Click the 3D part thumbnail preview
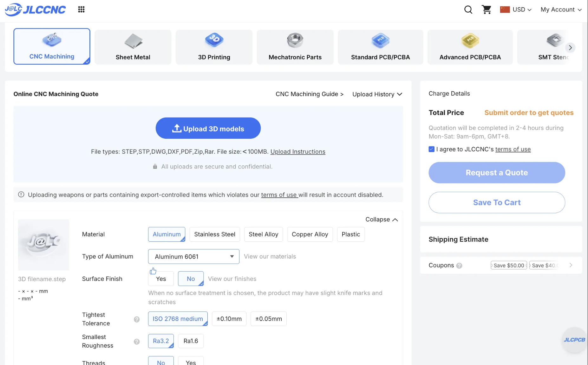Image resolution: width=588 pixels, height=365 pixels. pos(43,245)
